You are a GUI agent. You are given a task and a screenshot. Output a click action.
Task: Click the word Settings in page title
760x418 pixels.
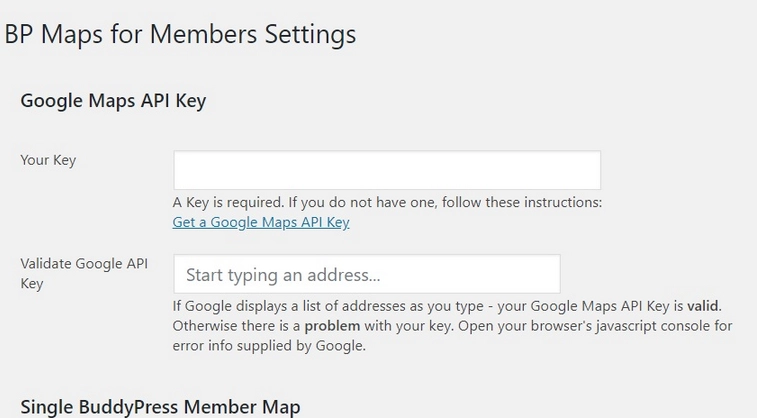304,34
